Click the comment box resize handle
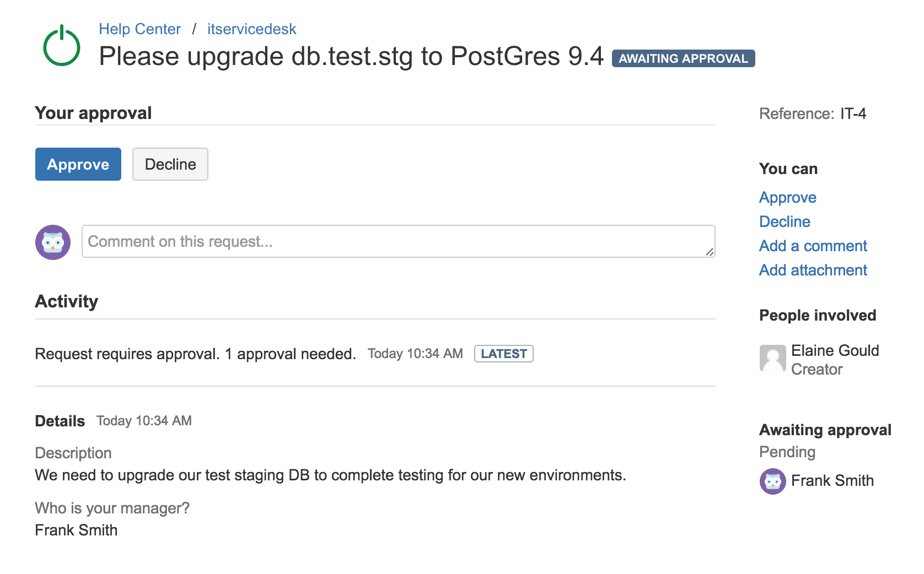This screenshot has height=574, width=924. tap(710, 252)
